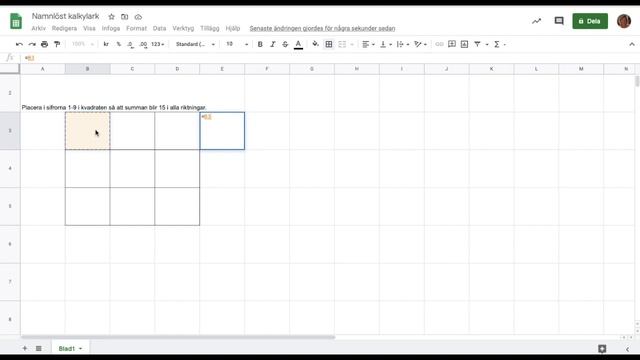This screenshot has width=640, height=360.
Task: Format cell as percent
Action: 119,44
